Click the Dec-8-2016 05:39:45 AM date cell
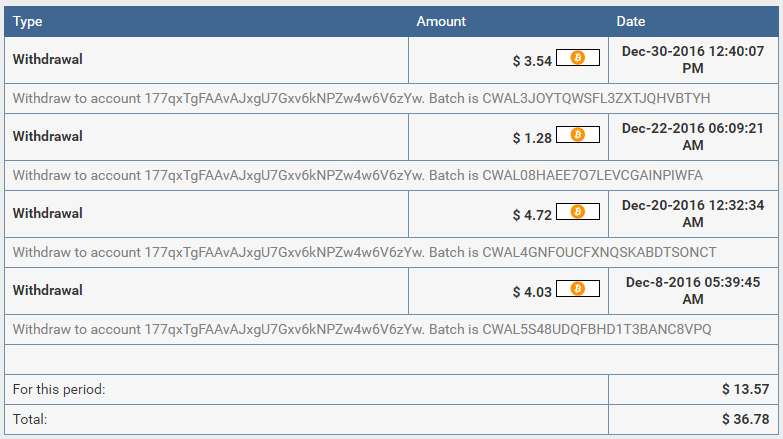The image size is (783, 439). 693,290
